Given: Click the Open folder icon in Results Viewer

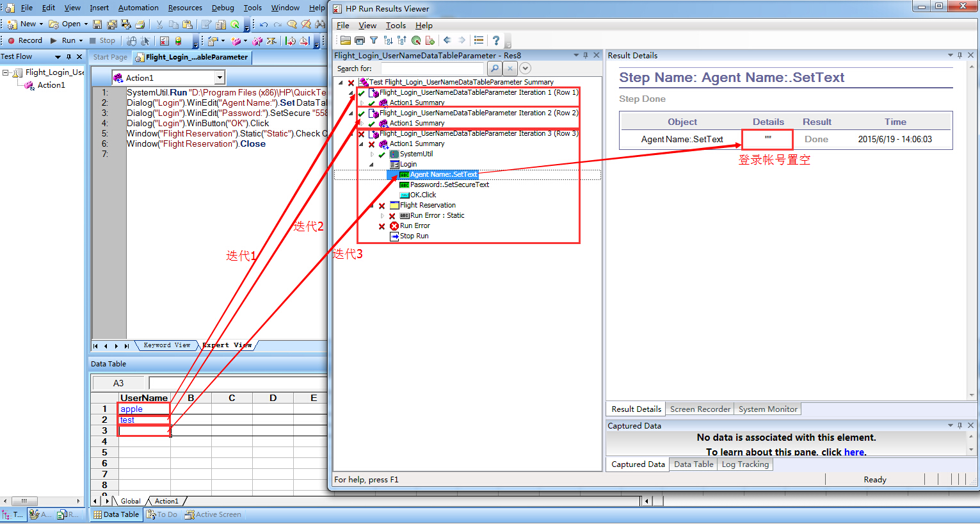Looking at the screenshot, I should point(346,40).
